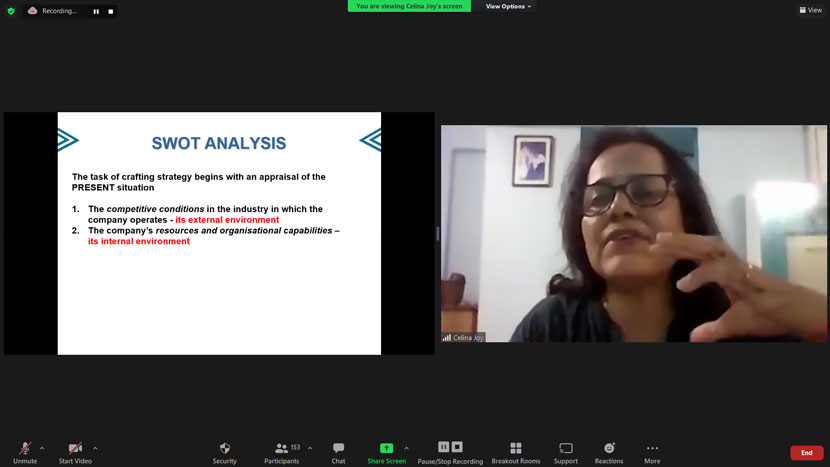Image resolution: width=830 pixels, height=467 pixels.
Task: Unmute the microphone
Action: pos(25,453)
